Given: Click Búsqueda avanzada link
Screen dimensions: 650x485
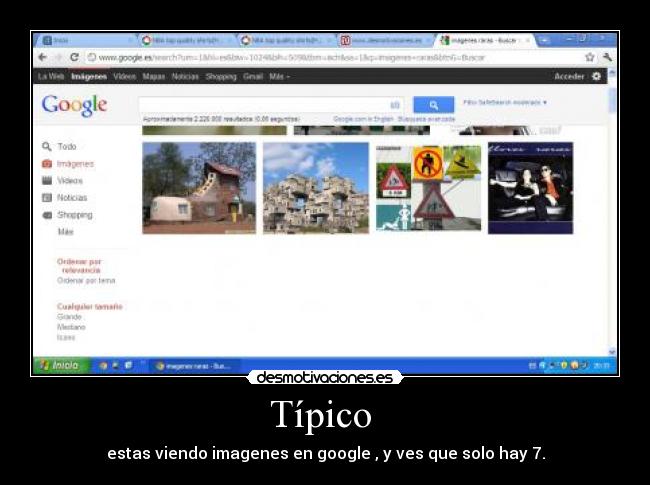Looking at the screenshot, I should [x=426, y=119].
